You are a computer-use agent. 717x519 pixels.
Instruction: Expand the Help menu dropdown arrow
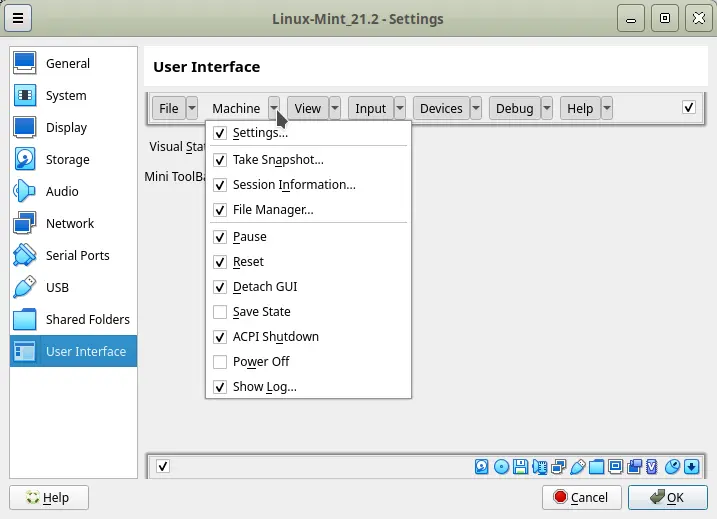606,108
